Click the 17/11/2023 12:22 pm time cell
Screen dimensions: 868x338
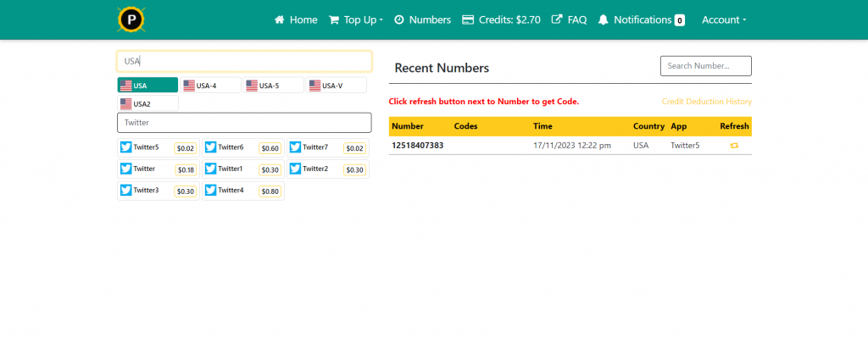pos(572,146)
